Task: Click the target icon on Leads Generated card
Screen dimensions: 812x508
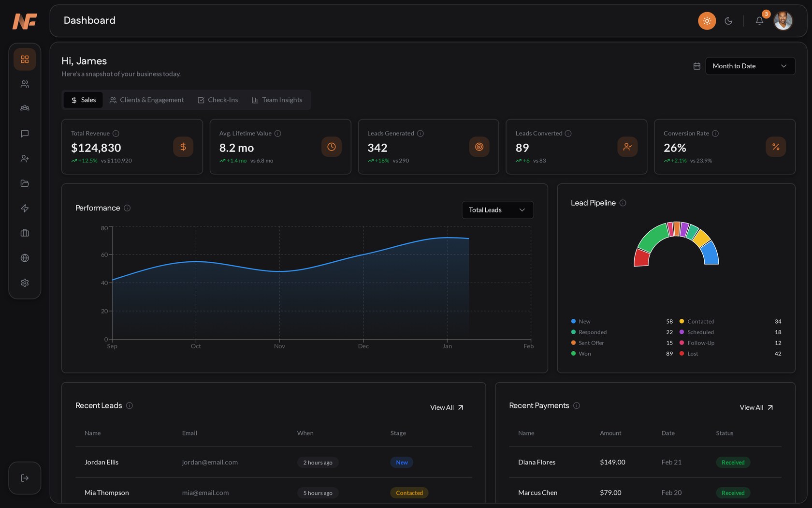Action: pyautogui.click(x=479, y=147)
